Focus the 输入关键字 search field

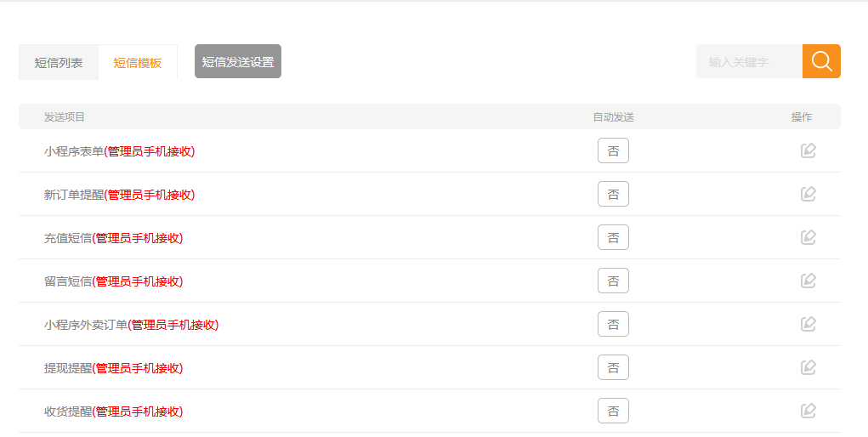[749, 61]
